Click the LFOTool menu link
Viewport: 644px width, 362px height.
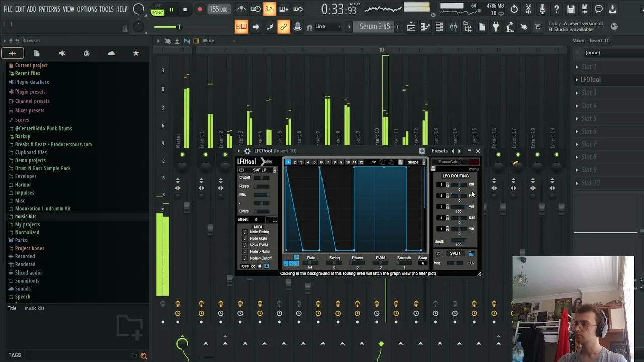coord(473,169)
